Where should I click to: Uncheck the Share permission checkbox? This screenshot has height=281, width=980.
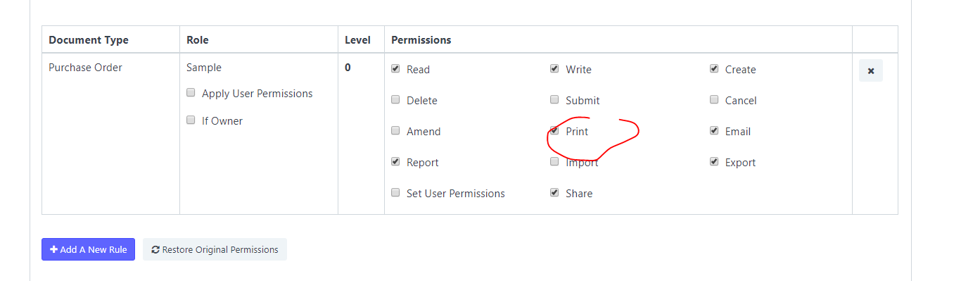pos(554,193)
